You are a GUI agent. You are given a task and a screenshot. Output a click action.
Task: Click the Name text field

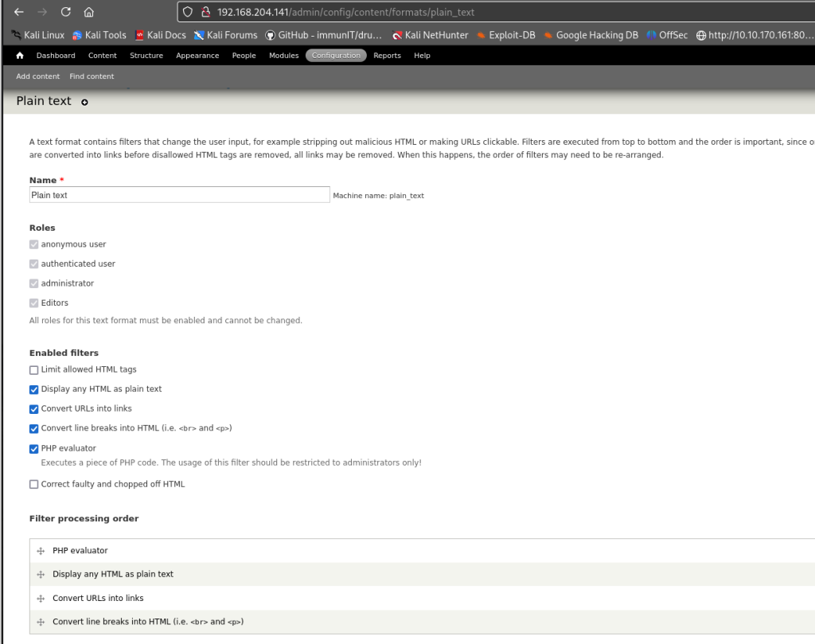click(179, 195)
